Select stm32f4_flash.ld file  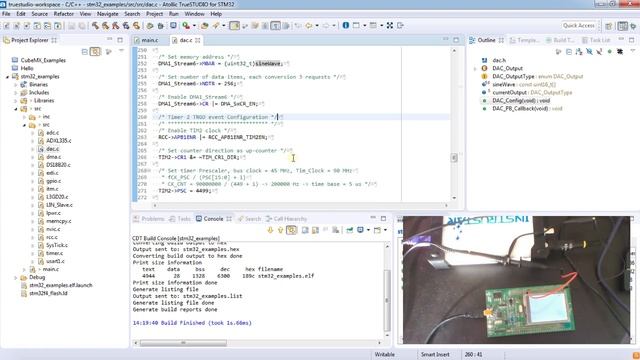(48, 293)
